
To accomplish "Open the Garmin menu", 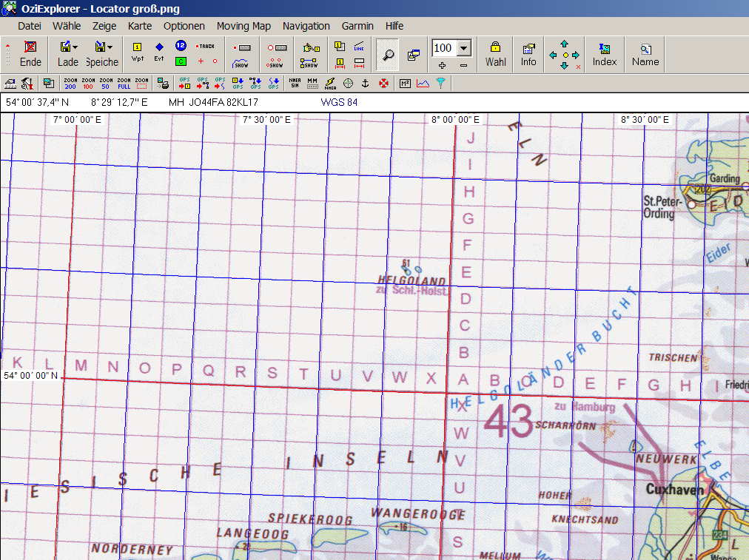I will click(x=357, y=26).
